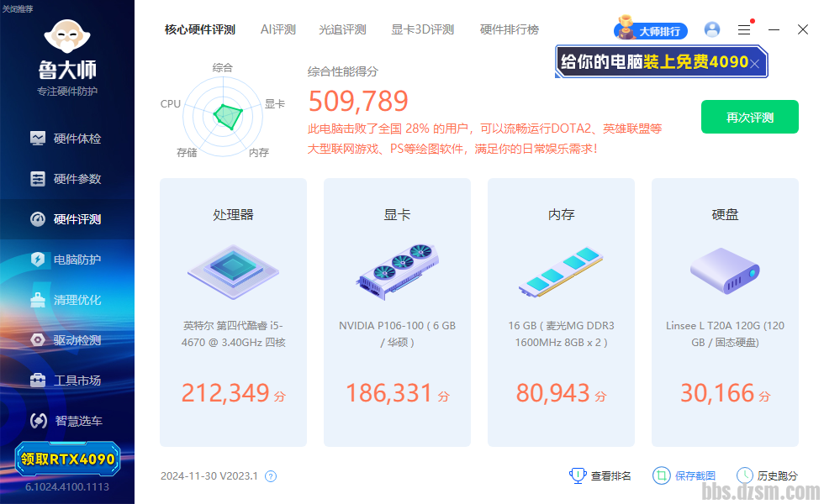Open the 硬件排行榜 tab
824x504 pixels.
pyautogui.click(x=509, y=29)
